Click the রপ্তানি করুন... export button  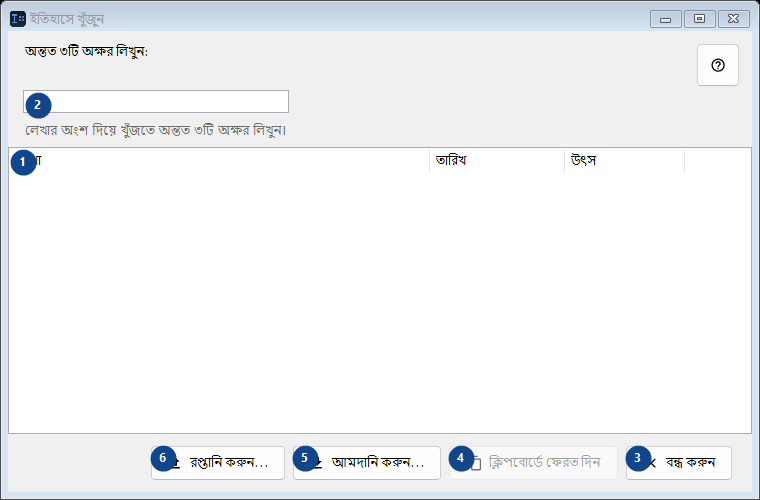[x=218, y=463]
